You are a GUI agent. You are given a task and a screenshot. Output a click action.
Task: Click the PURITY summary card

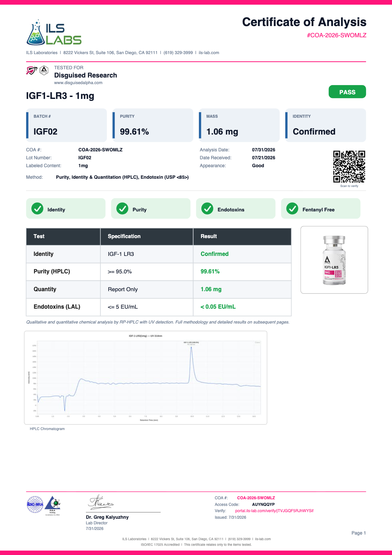pyautogui.click(x=153, y=125)
